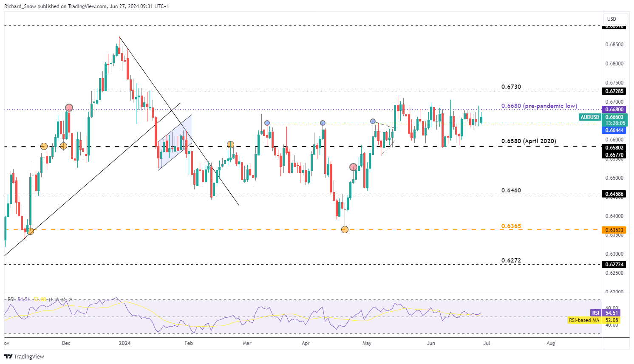
Task: Click the RSI indicator legend title
Action: click(11, 299)
